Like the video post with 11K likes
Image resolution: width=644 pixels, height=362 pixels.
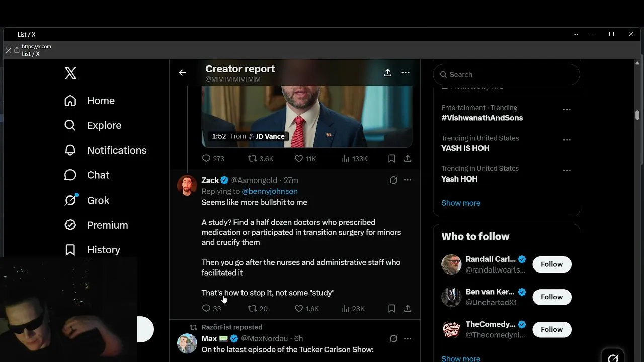point(305,159)
